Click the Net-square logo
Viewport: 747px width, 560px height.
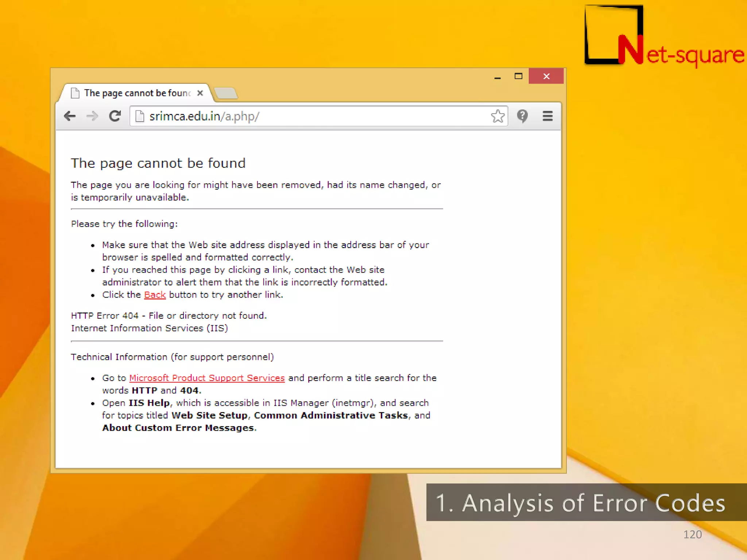[x=664, y=36]
